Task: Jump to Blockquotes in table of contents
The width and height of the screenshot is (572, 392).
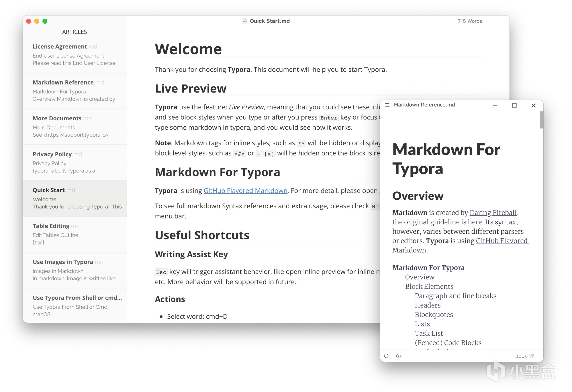Action: tap(434, 315)
